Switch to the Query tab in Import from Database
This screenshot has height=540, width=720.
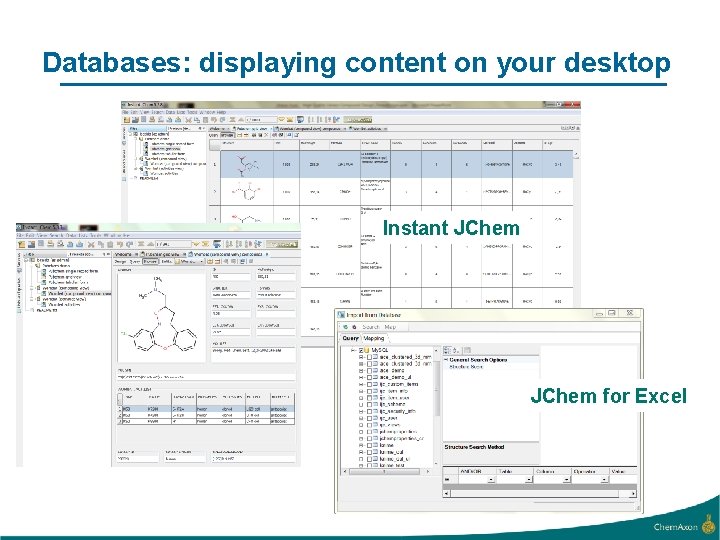tap(350, 338)
